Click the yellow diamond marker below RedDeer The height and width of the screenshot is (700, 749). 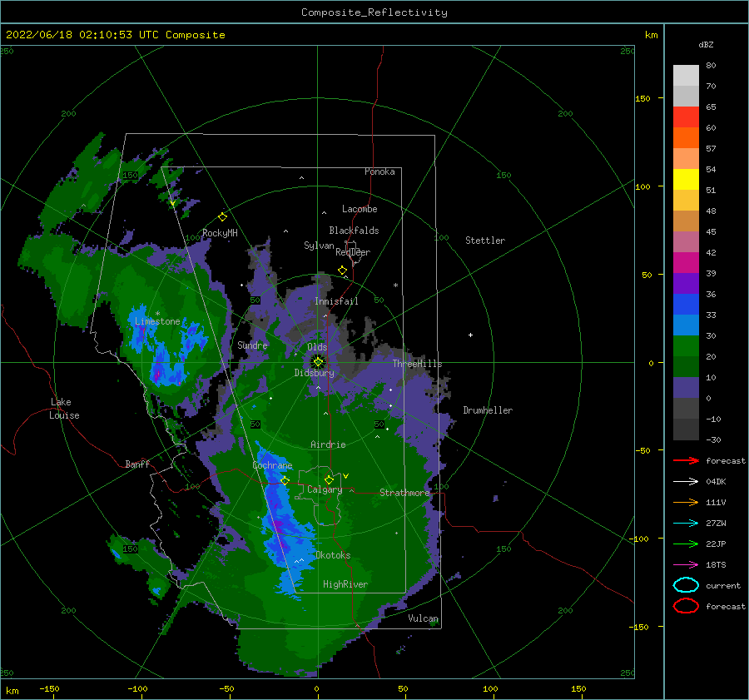tap(342, 271)
